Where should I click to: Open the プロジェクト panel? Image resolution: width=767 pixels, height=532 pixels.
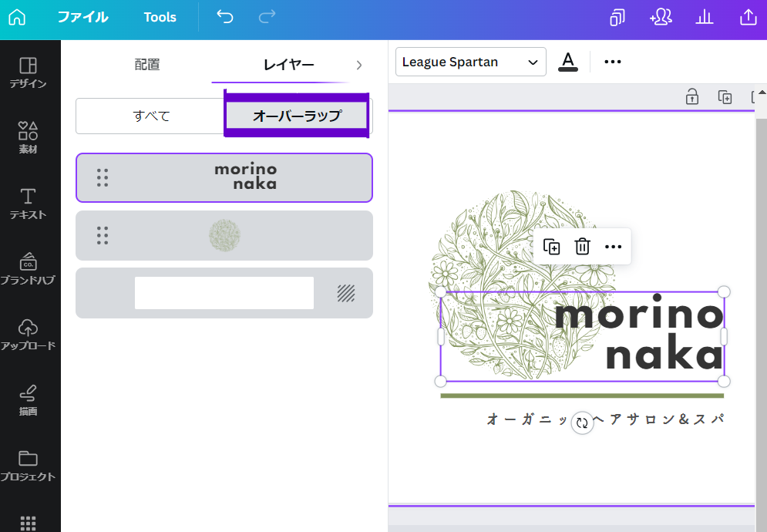pos(28,466)
